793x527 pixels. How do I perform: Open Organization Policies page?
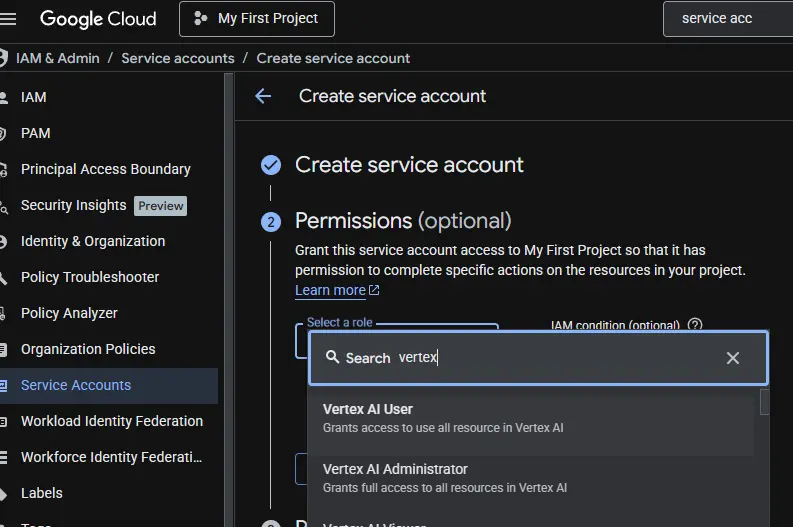coord(88,349)
